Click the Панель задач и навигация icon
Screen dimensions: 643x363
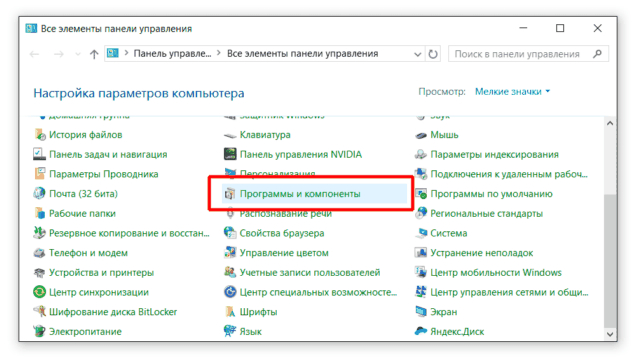click(x=39, y=154)
